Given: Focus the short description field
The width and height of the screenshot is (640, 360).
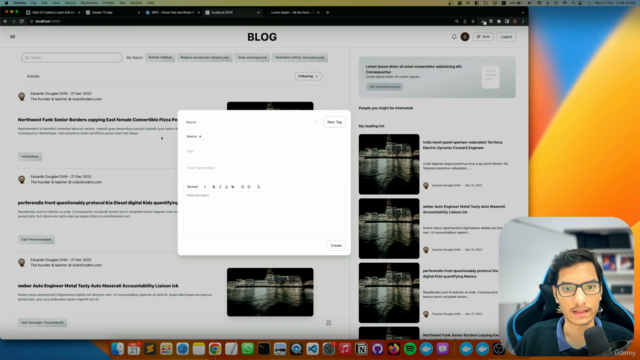Looking at the screenshot, I should coord(264,168).
